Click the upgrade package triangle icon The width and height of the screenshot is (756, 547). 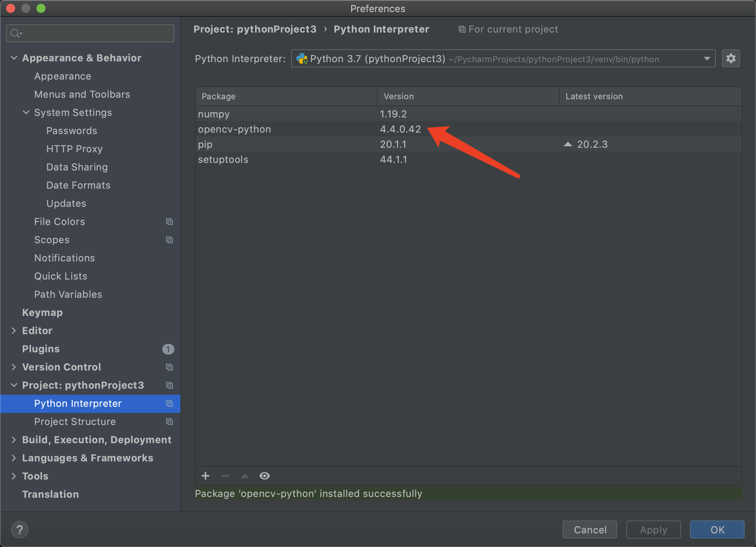pyautogui.click(x=245, y=476)
